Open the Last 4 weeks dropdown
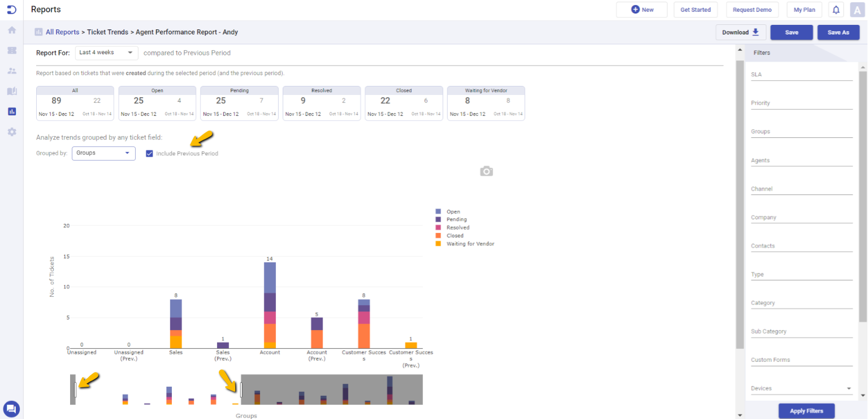868x419 pixels. pyautogui.click(x=106, y=53)
